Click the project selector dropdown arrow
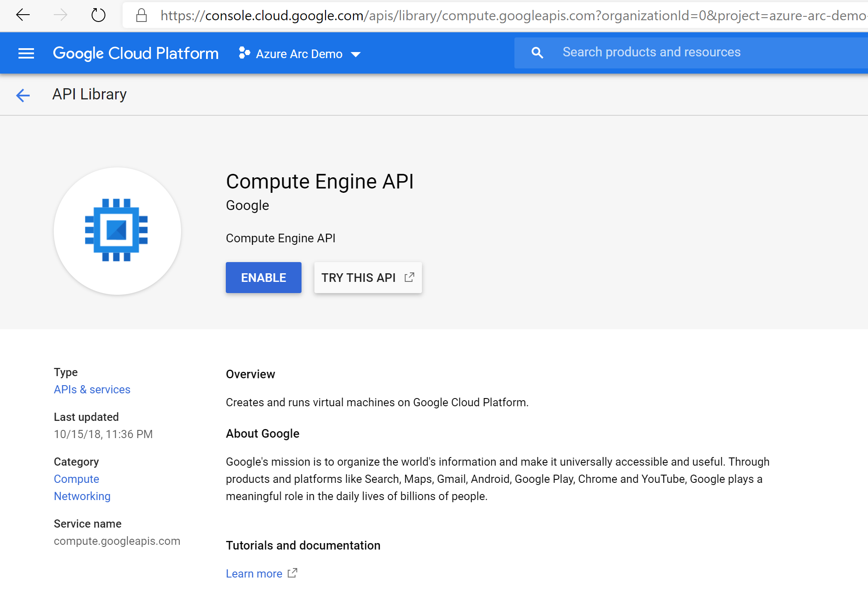This screenshot has width=868, height=590. coord(356,55)
